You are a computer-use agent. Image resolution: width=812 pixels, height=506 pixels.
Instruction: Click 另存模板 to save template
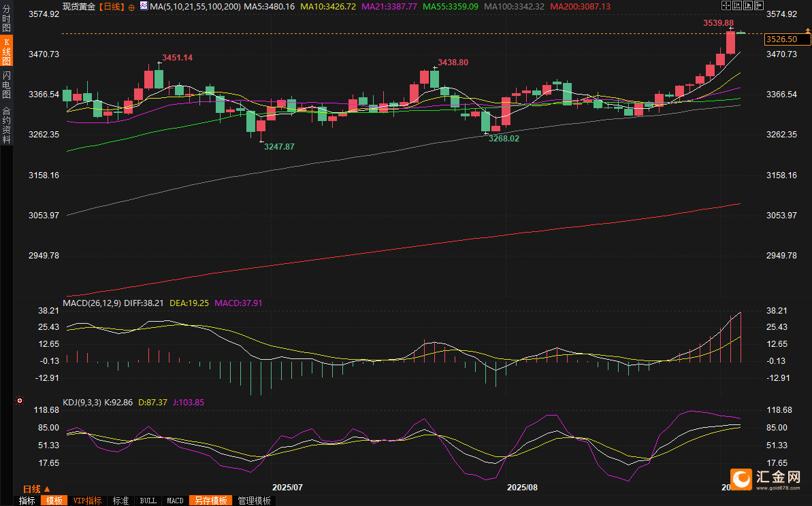coord(210,501)
